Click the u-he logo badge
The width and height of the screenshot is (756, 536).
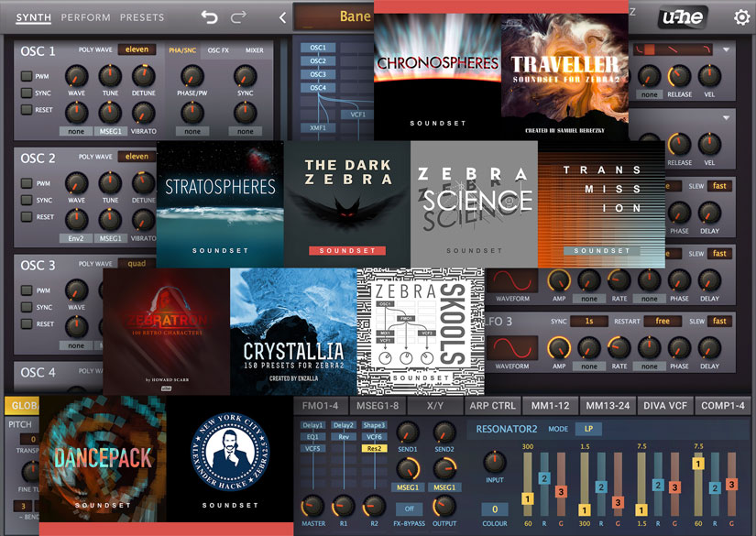point(683,16)
